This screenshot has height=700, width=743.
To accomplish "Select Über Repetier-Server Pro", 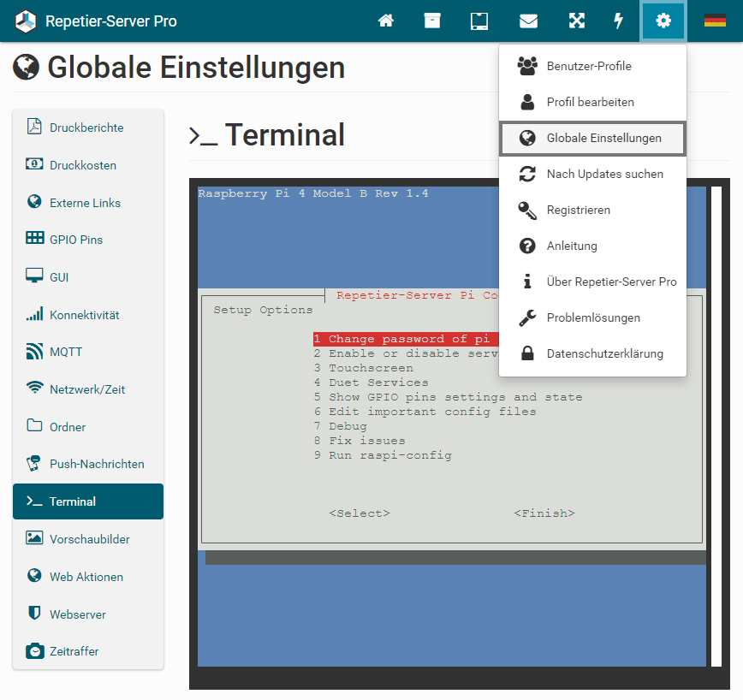I will 592,282.
